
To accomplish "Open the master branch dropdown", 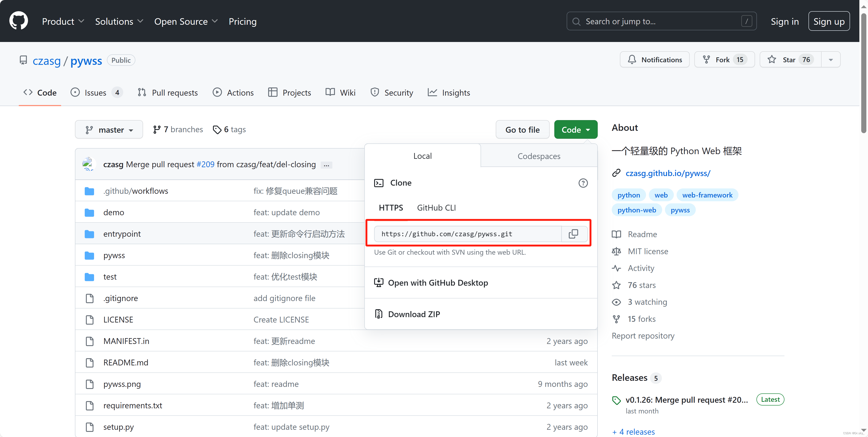I will 109,130.
